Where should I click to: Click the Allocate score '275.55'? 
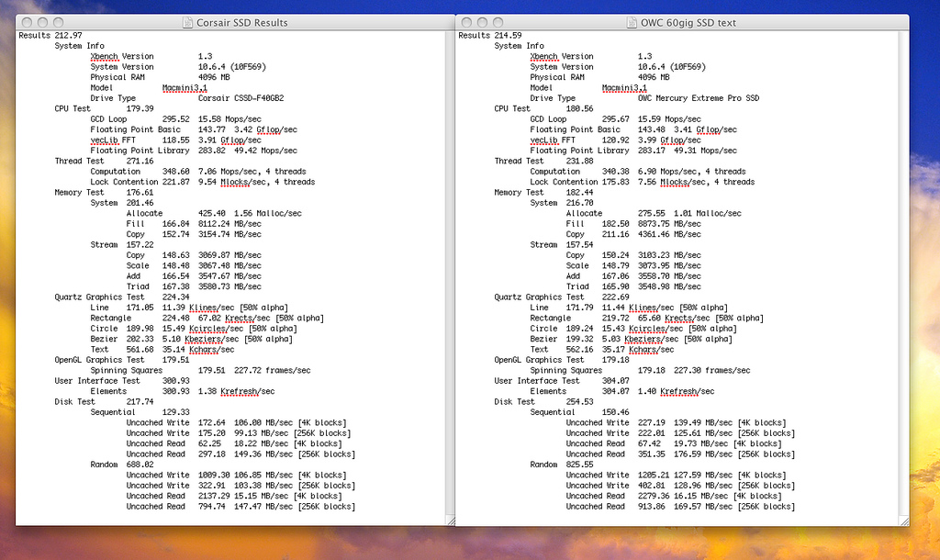tap(651, 214)
